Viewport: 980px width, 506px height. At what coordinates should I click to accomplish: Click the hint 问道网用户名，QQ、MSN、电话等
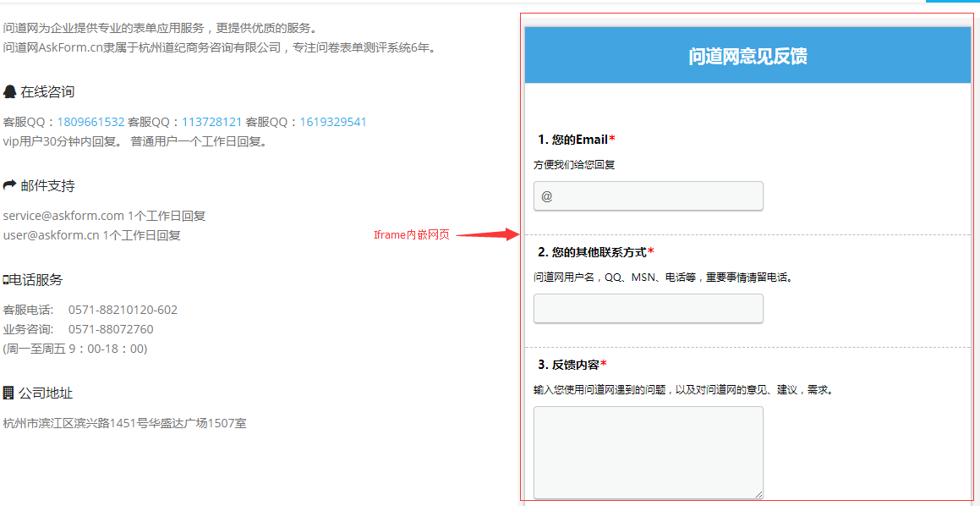pyautogui.click(x=663, y=277)
